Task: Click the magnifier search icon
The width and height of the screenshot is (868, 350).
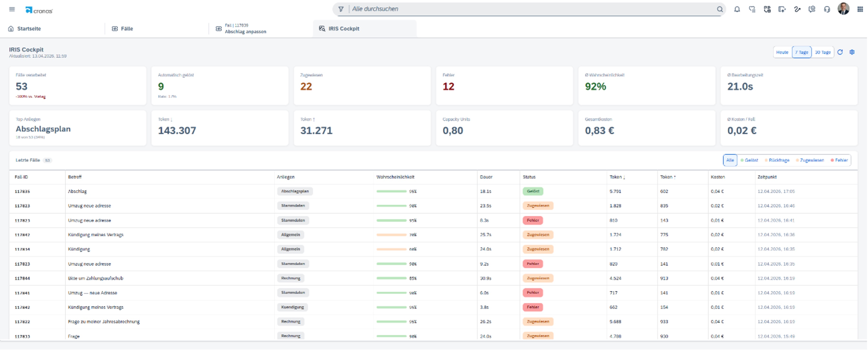Action: [x=719, y=9]
